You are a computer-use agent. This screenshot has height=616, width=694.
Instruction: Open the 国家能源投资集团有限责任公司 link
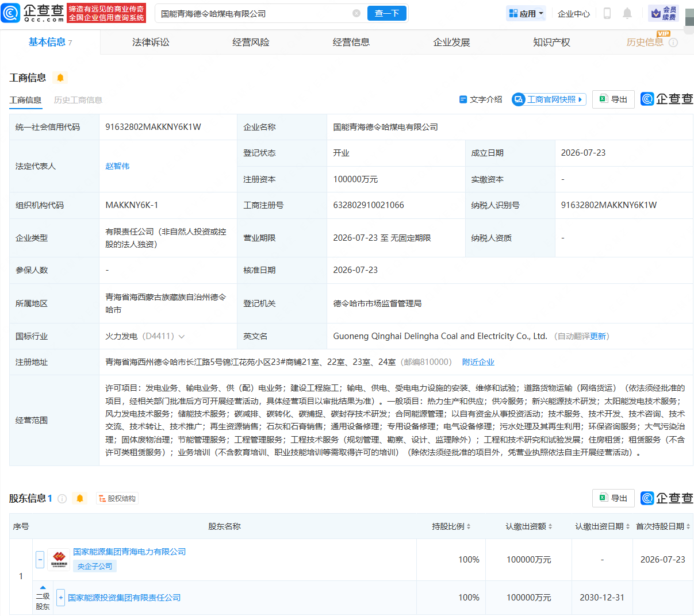(124, 598)
